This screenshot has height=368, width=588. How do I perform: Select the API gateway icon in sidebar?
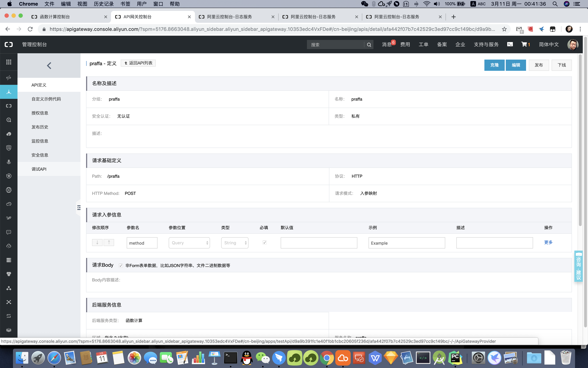point(9,92)
